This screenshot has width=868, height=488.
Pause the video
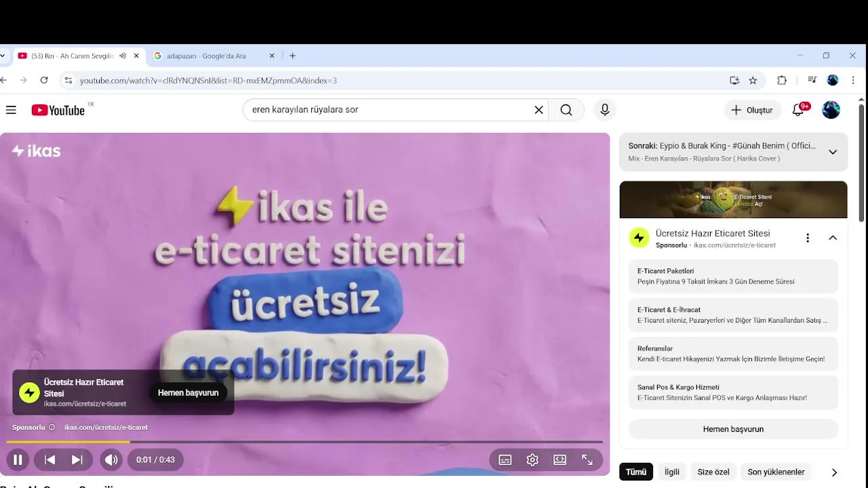coord(18,460)
